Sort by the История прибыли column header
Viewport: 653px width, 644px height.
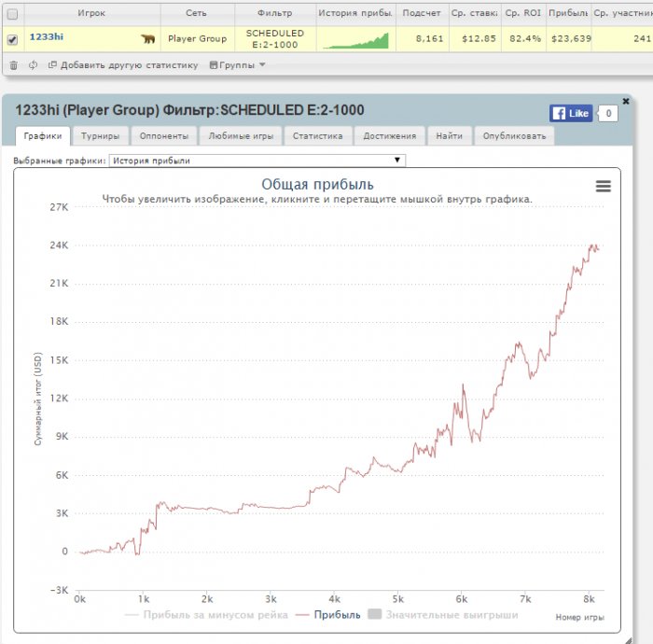[355, 13]
